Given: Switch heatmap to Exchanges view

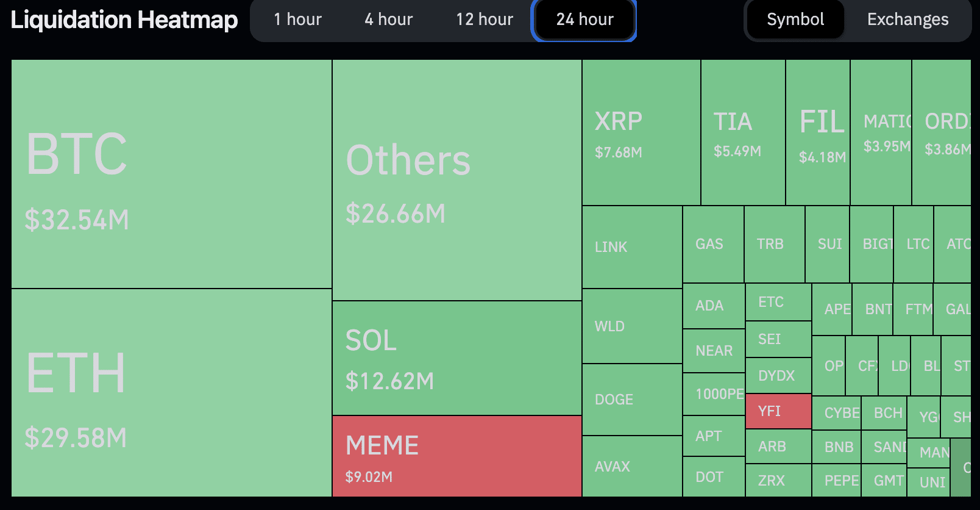Looking at the screenshot, I should 907,20.
